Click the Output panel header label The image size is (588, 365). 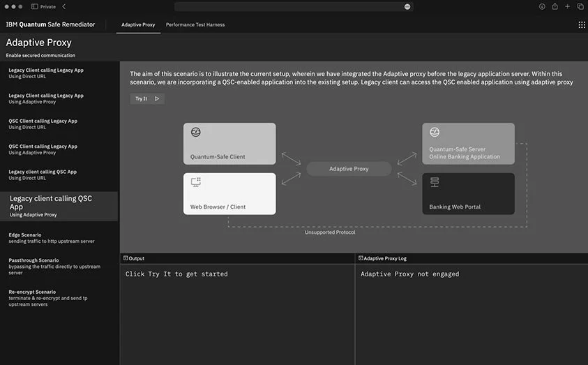pos(137,258)
